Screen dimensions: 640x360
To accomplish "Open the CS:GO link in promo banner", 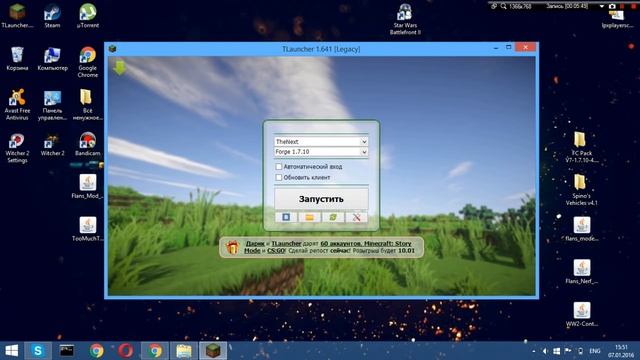I will click(x=276, y=251).
